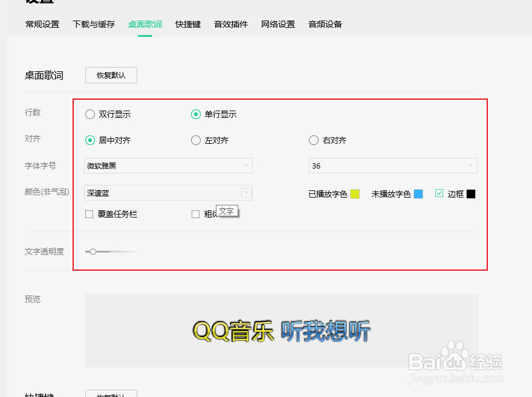This screenshot has width=532, height=397.
Task: Open the 常规设置 tab
Action: [42, 24]
